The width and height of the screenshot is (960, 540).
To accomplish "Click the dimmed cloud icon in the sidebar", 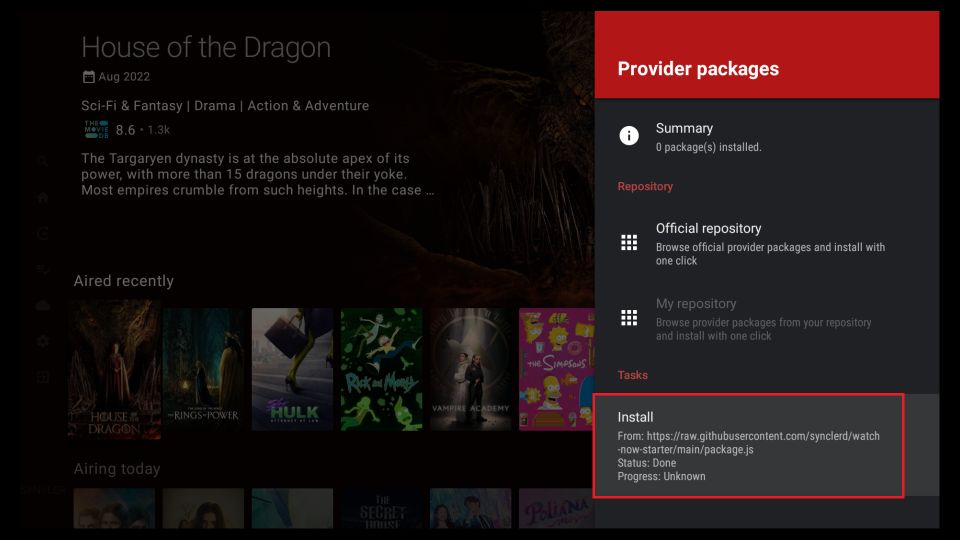I will [42, 306].
